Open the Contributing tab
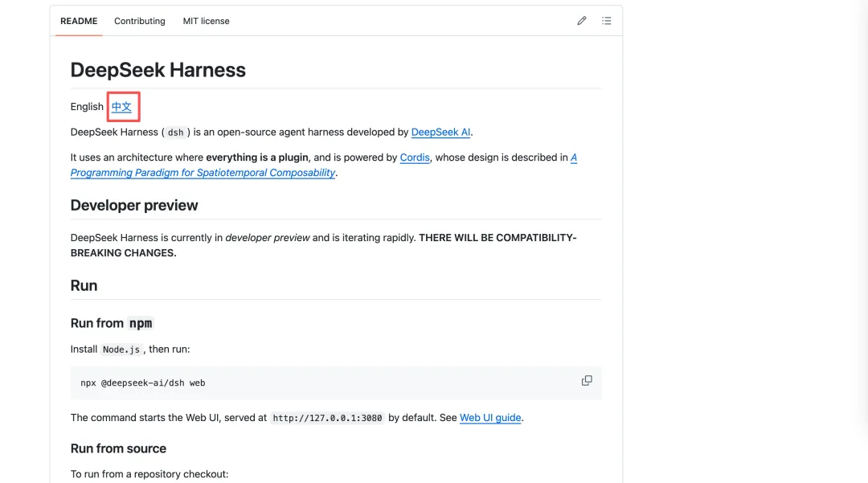The height and width of the screenshot is (483, 868). 140,21
